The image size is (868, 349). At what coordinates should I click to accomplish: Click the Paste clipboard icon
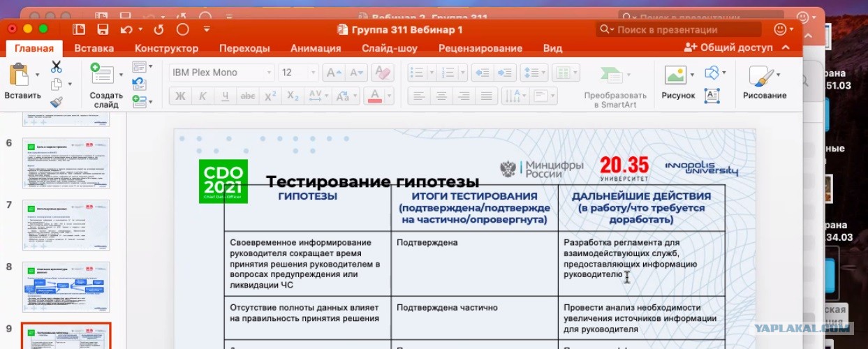[x=19, y=75]
